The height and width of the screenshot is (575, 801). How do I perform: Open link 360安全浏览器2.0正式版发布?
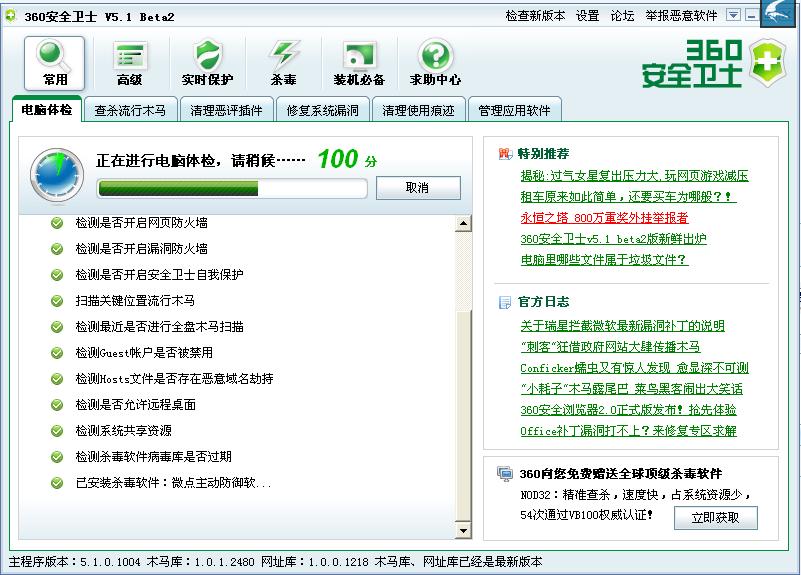pyautogui.click(x=628, y=410)
